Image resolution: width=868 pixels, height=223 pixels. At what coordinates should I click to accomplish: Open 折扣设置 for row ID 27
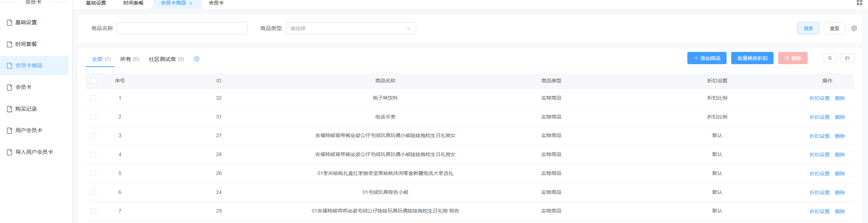820,136
